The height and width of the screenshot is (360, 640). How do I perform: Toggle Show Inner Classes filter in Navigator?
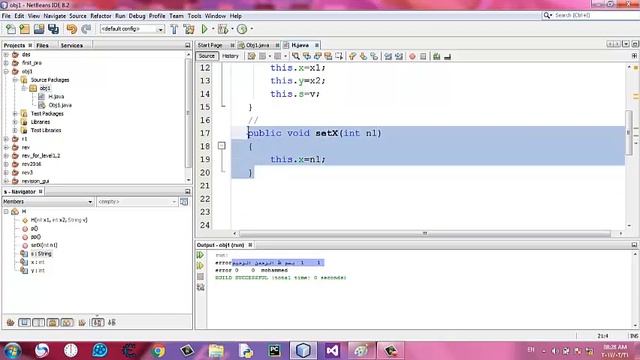point(67,322)
